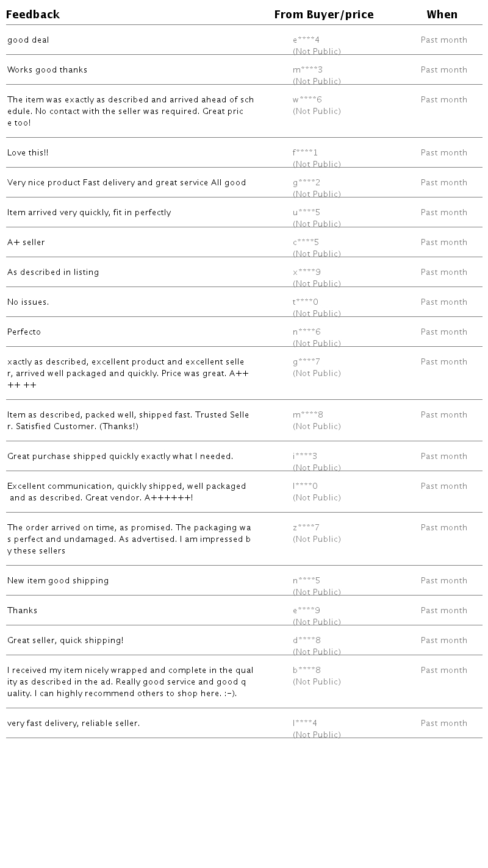Screen dimensions: 488x868
Task: Select buyer w****6 username
Action: coord(307,100)
